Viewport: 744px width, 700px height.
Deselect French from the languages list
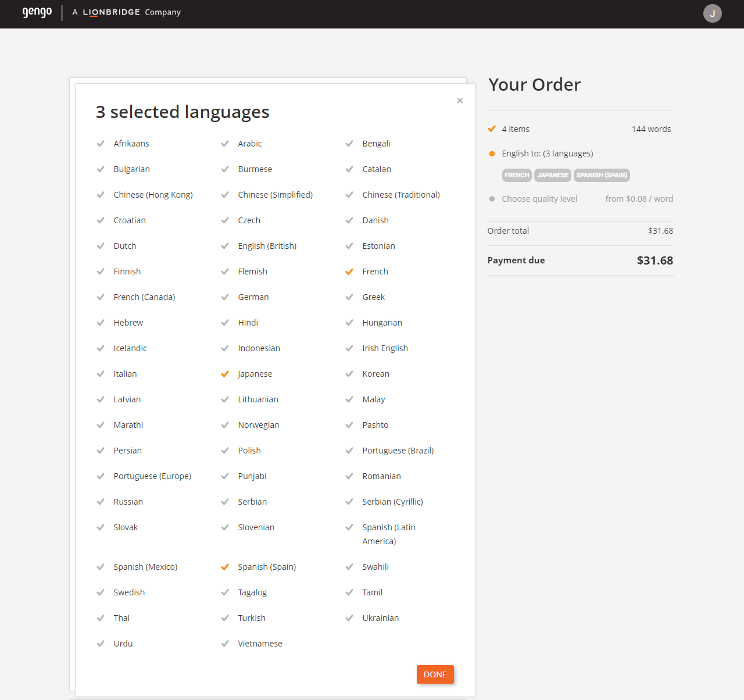pos(375,271)
